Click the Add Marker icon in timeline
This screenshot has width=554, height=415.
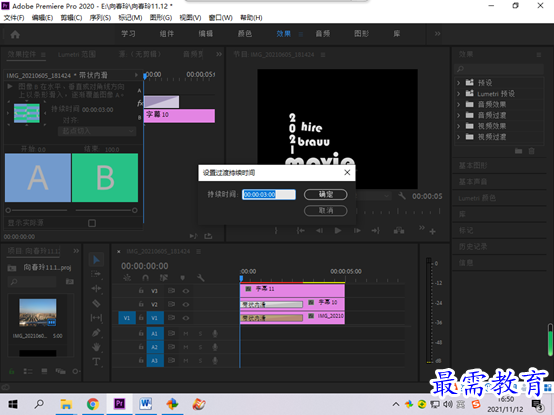click(183, 278)
